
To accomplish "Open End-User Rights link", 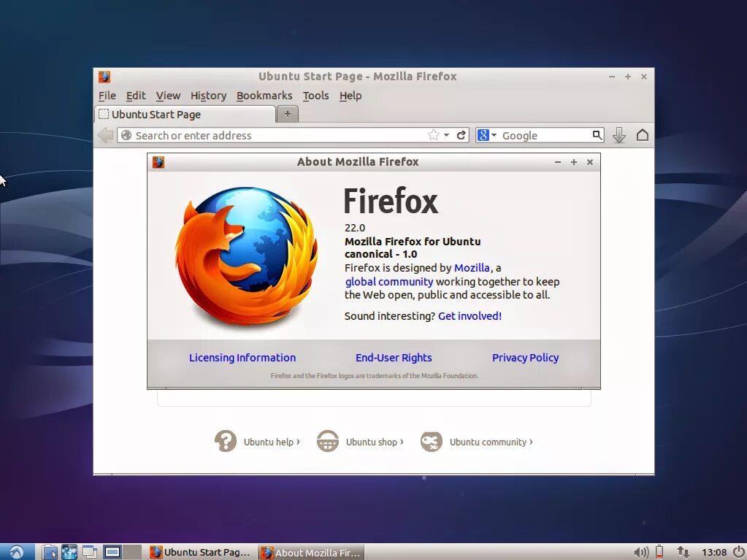I will tap(394, 358).
